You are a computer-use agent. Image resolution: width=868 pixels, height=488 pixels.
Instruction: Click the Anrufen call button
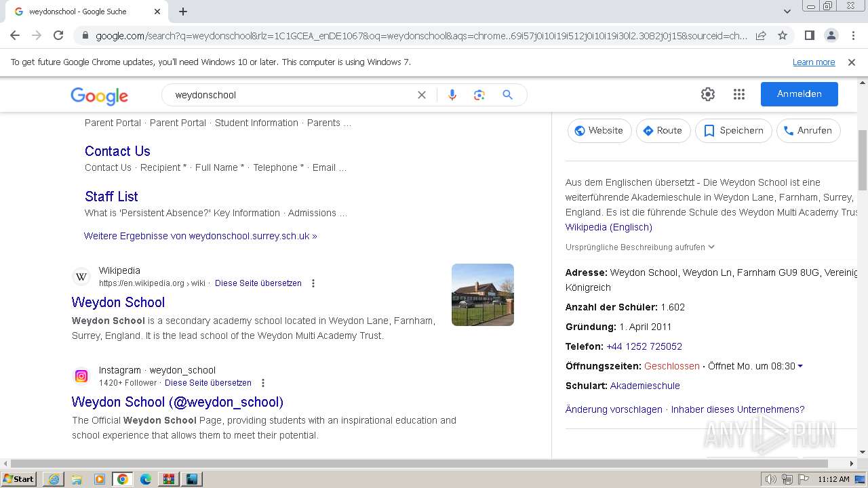click(808, 131)
